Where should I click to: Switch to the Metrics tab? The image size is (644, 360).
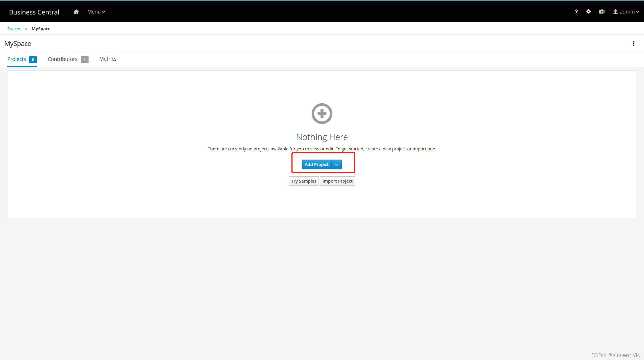108,59
